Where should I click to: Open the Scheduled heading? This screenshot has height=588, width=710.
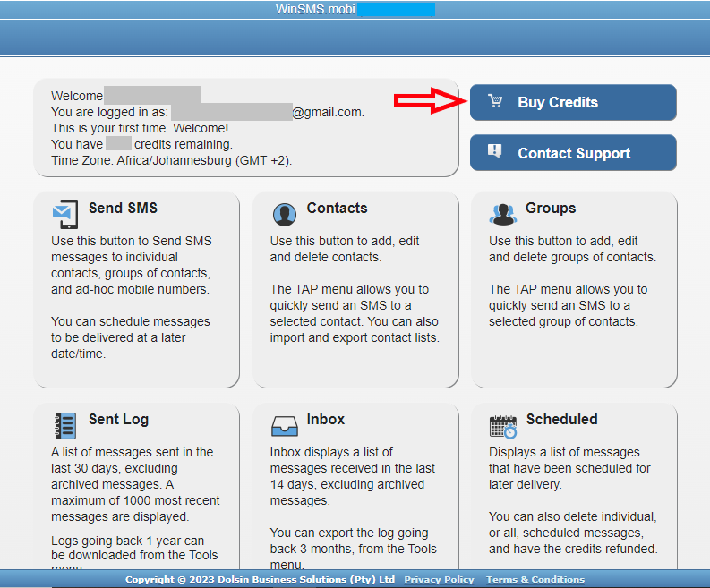pos(562,419)
